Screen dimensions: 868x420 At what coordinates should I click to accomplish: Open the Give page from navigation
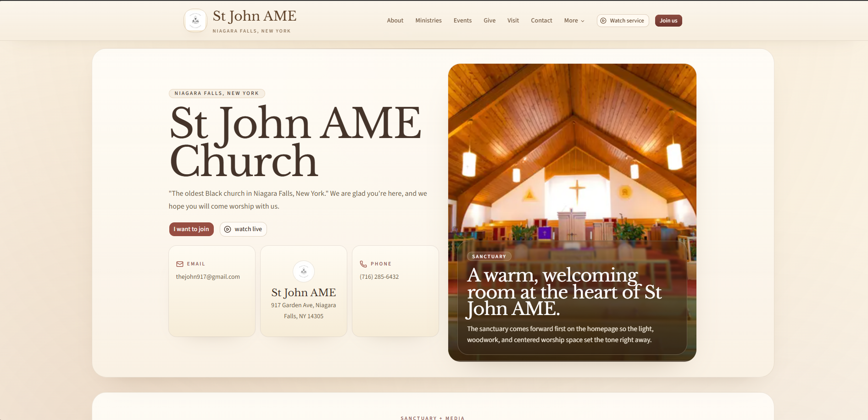tap(489, 20)
